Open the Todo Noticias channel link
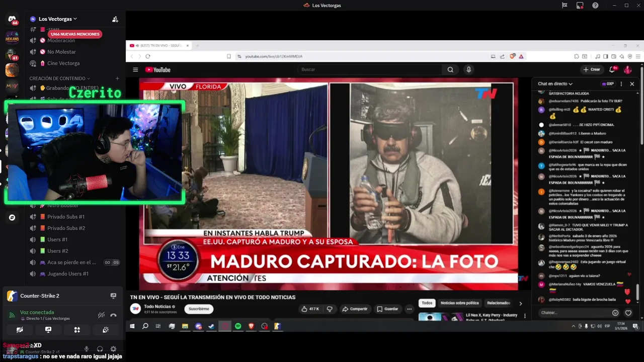Image resolution: width=644 pixels, height=362 pixels. pyautogui.click(x=158, y=306)
